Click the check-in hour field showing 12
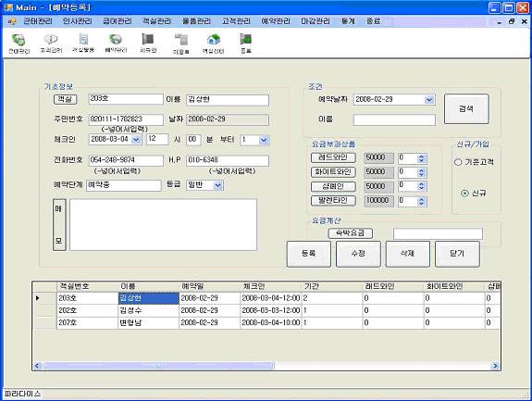The width and height of the screenshot is (532, 401). [x=157, y=140]
